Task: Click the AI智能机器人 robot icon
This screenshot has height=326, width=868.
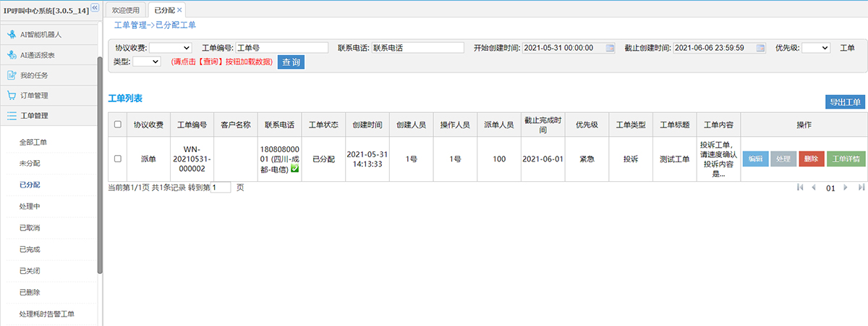Action: point(12,34)
